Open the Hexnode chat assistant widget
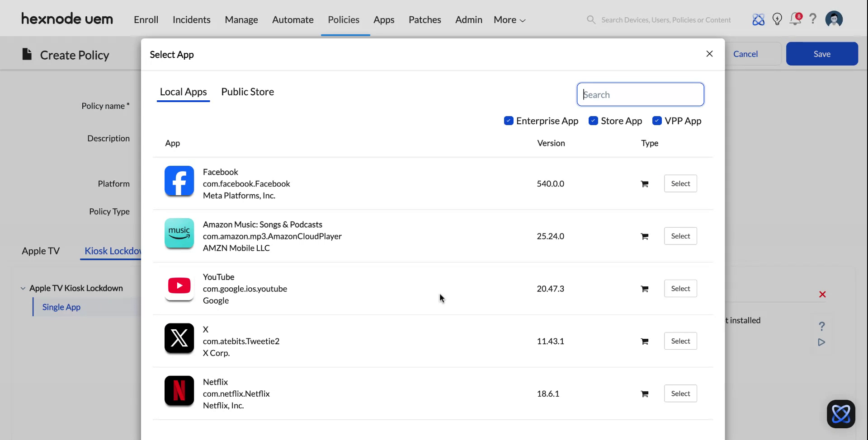 [x=840, y=414]
